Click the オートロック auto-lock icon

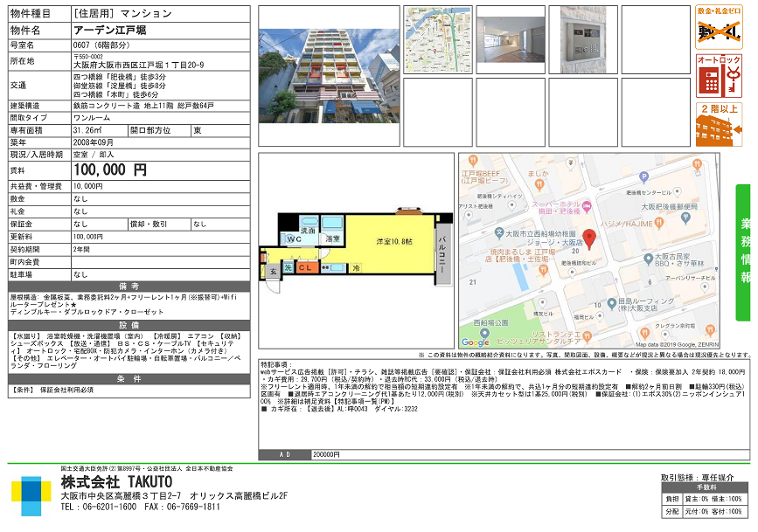coord(718,77)
